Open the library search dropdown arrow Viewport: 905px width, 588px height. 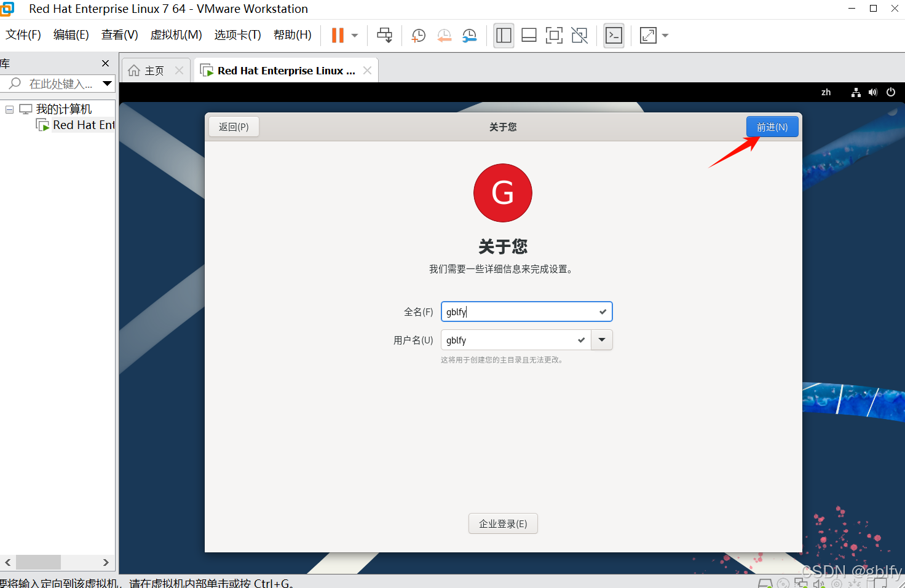point(108,84)
